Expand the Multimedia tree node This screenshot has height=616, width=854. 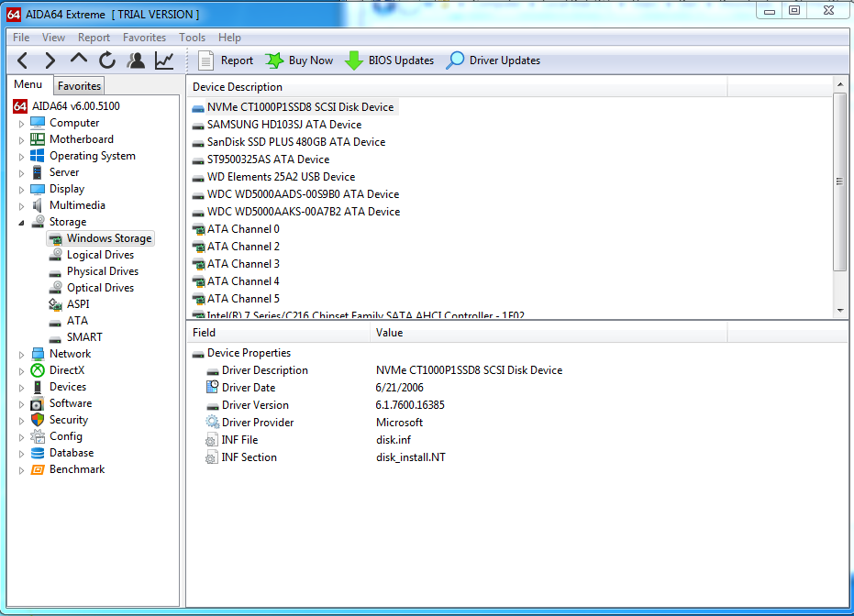(x=21, y=206)
